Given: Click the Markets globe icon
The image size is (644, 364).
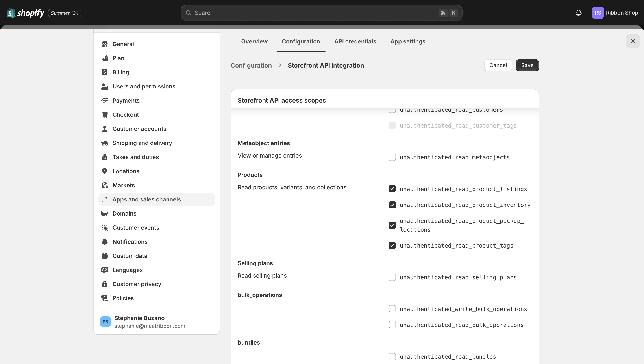Looking at the screenshot, I should point(104,185).
